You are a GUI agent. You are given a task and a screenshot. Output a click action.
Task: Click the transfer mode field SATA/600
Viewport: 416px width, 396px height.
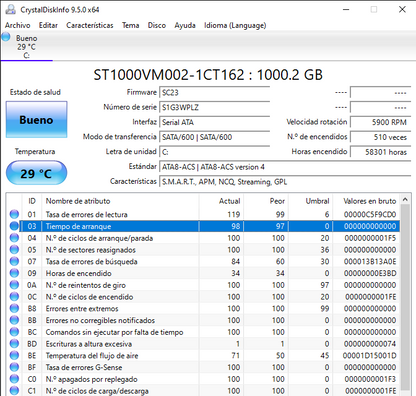(x=215, y=137)
